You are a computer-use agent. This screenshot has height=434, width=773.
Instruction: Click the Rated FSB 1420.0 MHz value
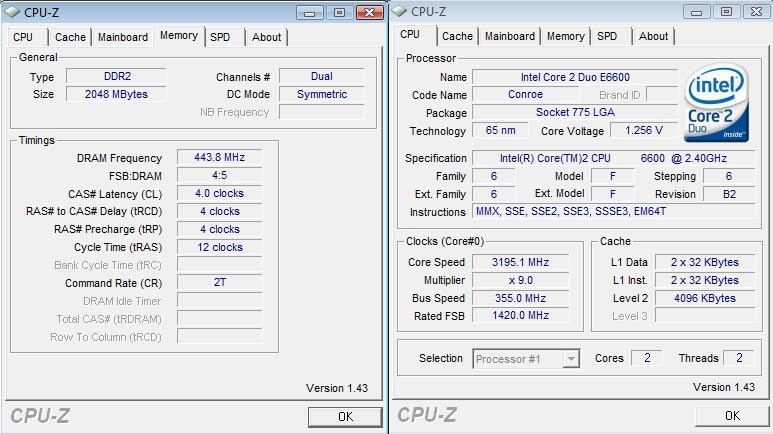click(x=521, y=315)
